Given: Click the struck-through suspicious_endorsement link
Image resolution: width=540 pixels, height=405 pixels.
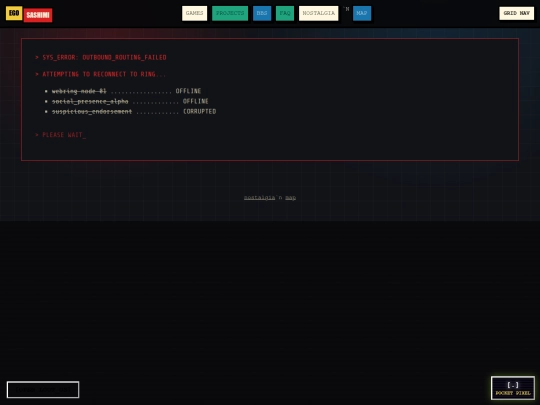Looking at the screenshot, I should click(92, 112).
